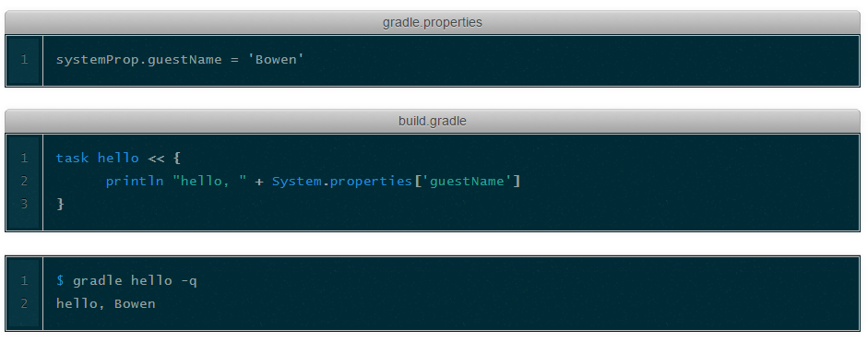Click the hello, Bowen output line
The width and height of the screenshot is (868, 342).
tap(106, 304)
